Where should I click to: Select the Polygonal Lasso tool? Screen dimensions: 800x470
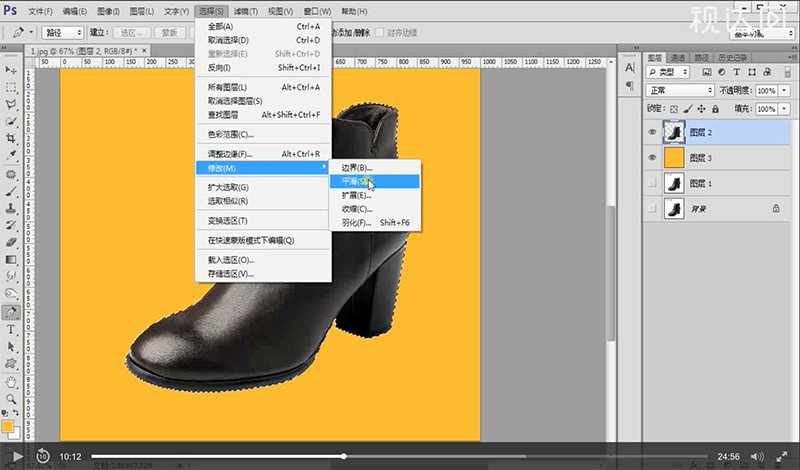[11, 105]
